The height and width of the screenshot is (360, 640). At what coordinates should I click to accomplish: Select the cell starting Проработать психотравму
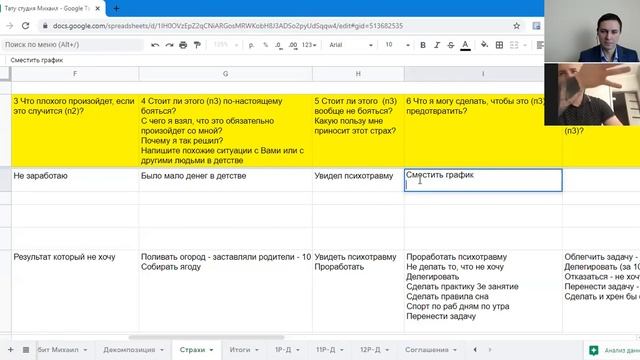coord(483,291)
